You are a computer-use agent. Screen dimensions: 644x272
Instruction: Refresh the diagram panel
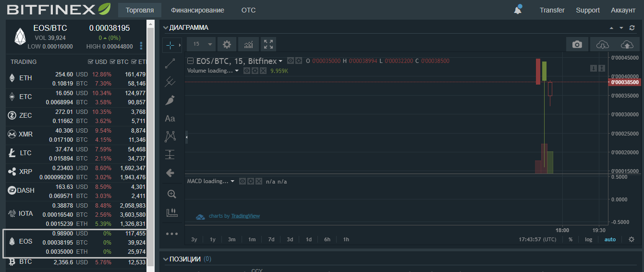[632, 28]
